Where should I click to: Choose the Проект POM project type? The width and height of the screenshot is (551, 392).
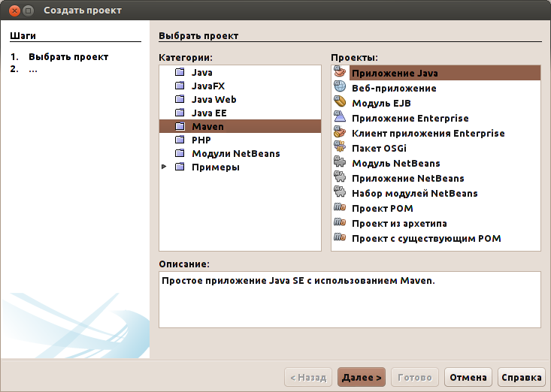pos(383,209)
